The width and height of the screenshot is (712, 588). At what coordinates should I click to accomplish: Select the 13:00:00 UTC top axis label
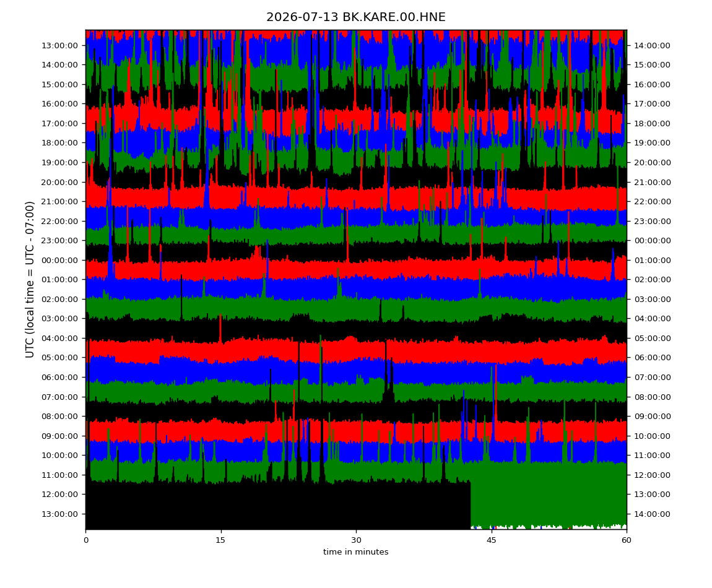pyautogui.click(x=59, y=45)
